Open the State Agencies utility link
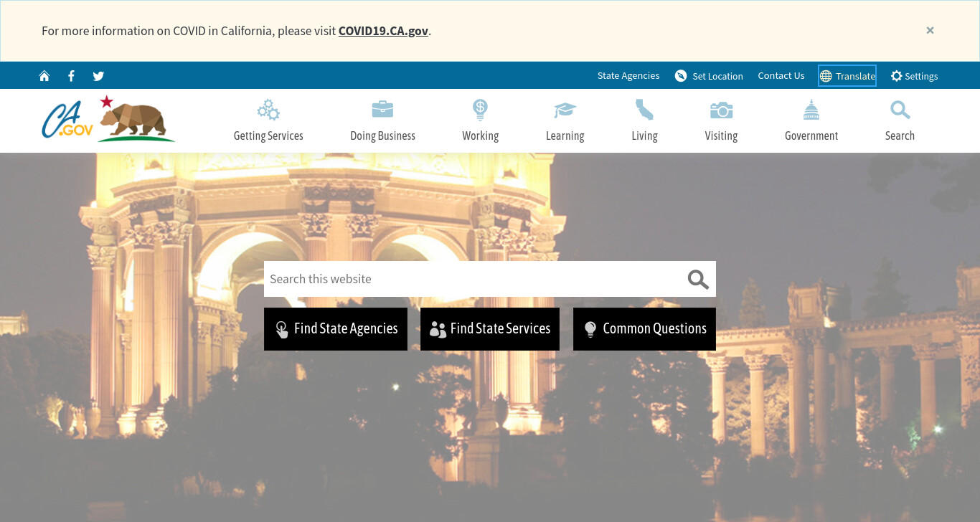 [628, 76]
